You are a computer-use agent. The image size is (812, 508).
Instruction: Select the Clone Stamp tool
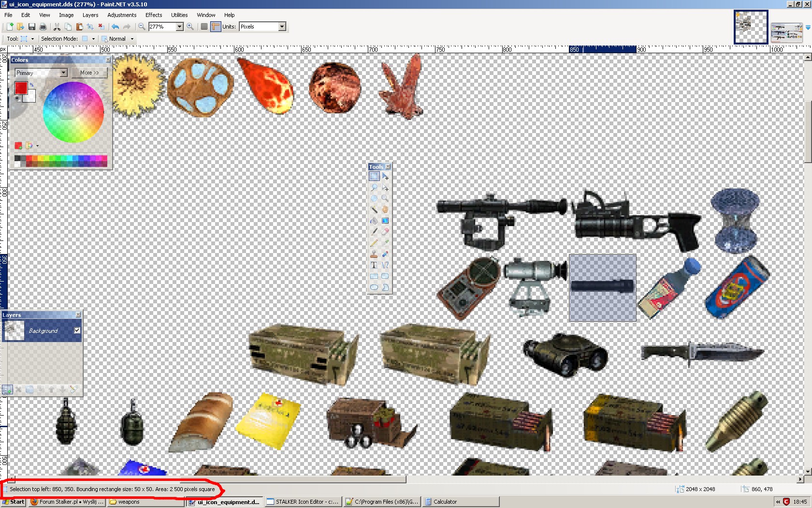(374, 254)
